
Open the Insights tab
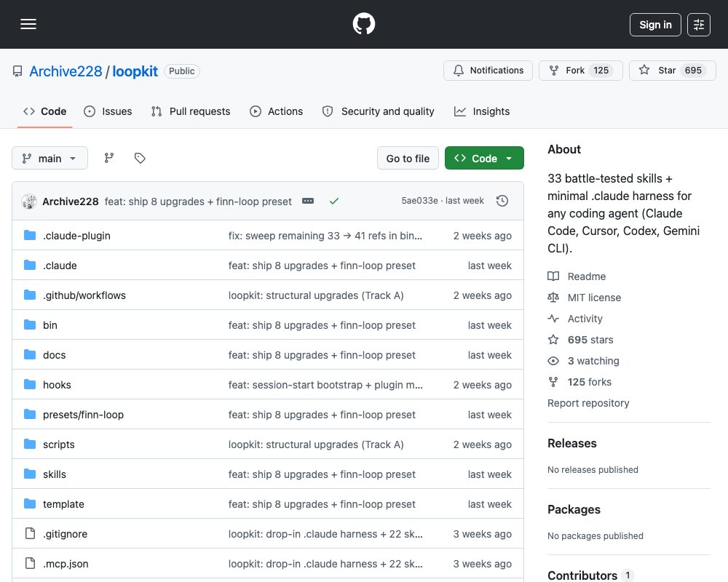coord(482,111)
